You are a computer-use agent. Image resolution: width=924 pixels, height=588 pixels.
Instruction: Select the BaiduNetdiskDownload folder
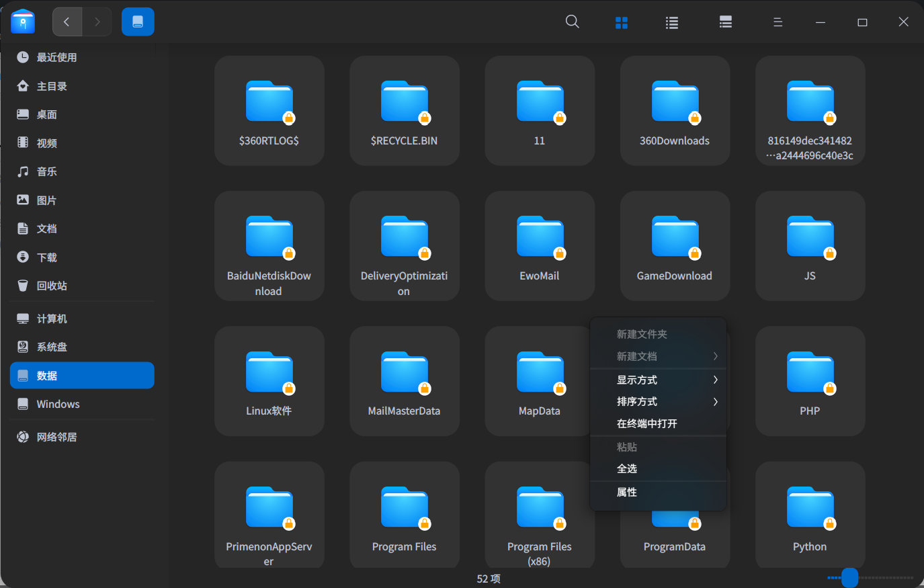coord(269,246)
